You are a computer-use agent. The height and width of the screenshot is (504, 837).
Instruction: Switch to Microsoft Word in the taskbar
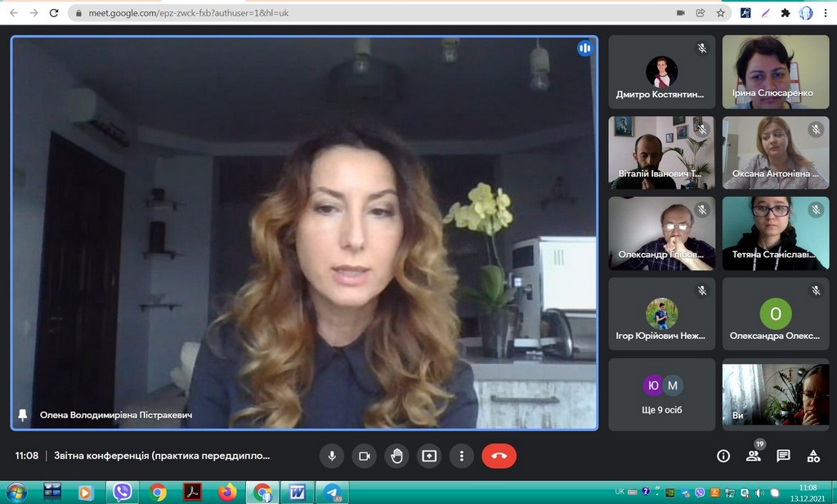tap(297, 493)
